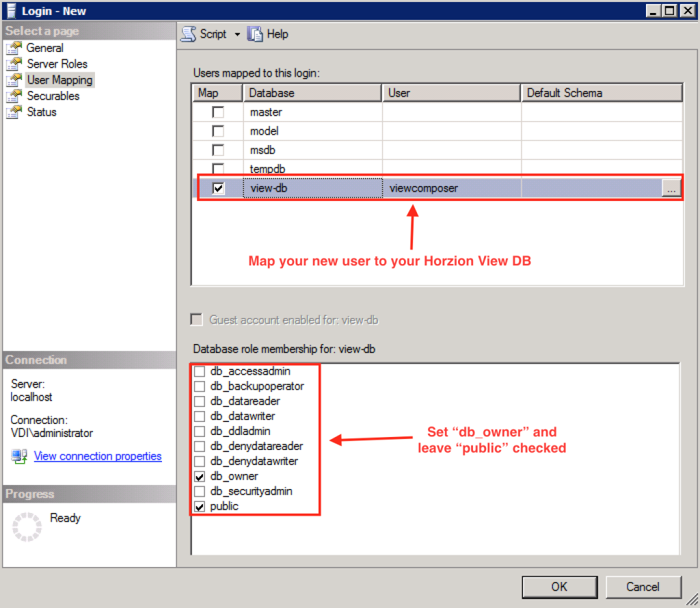Open View connection properties link

point(98,455)
